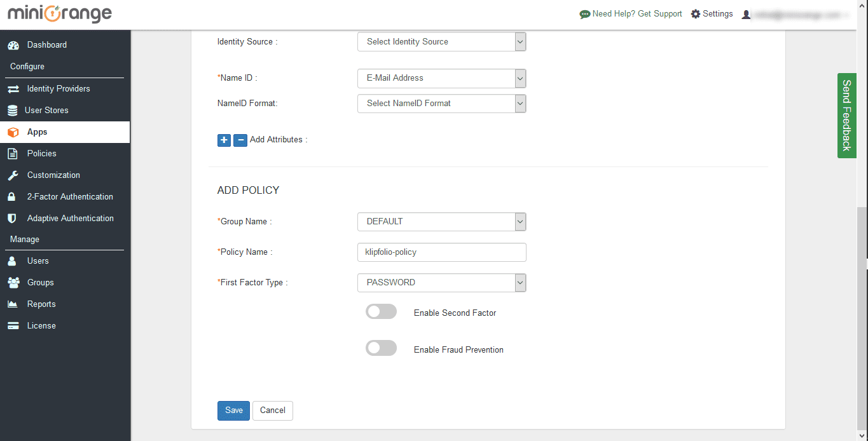Open the Identity Source dropdown
The width and height of the screenshot is (868, 441).
coord(442,42)
